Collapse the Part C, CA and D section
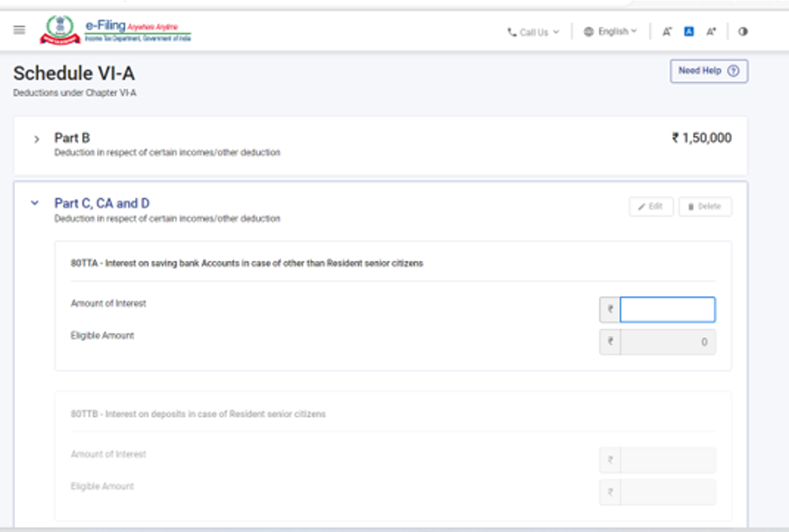The image size is (789, 532). coord(36,204)
